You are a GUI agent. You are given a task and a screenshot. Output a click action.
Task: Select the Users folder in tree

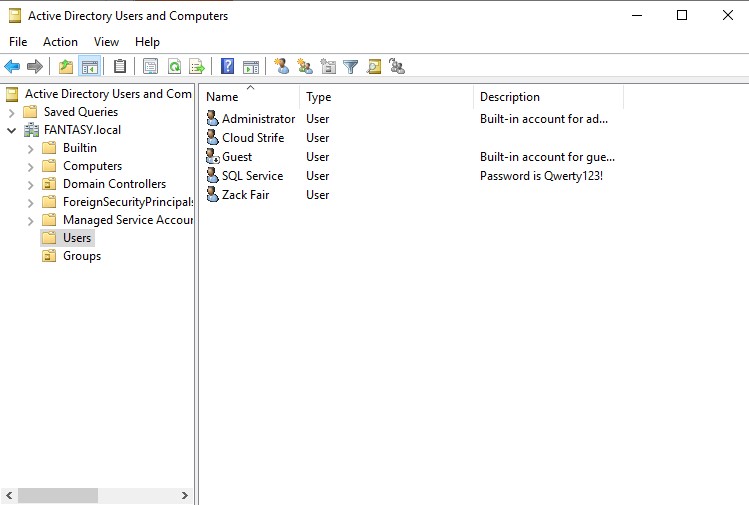(x=77, y=238)
